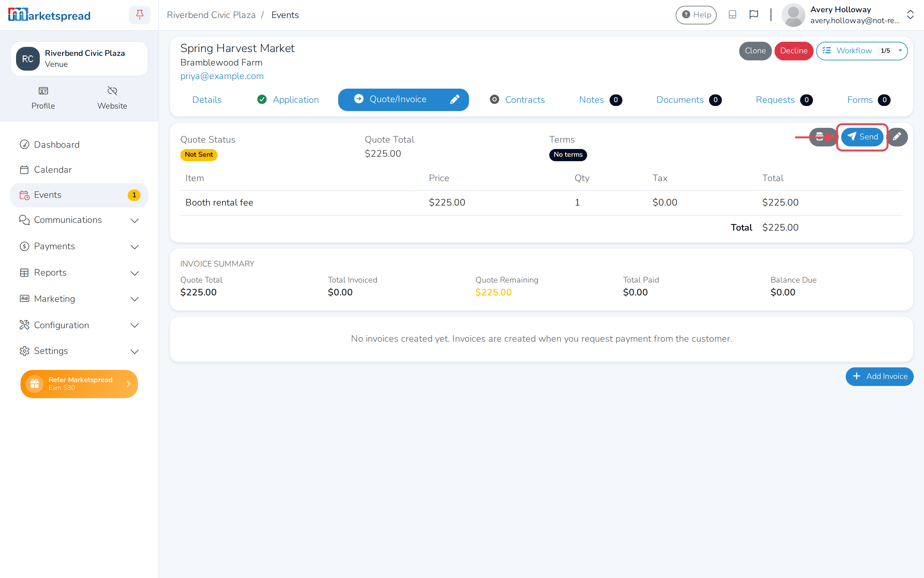
Task: Open the Forms tab
Action: [868, 100]
